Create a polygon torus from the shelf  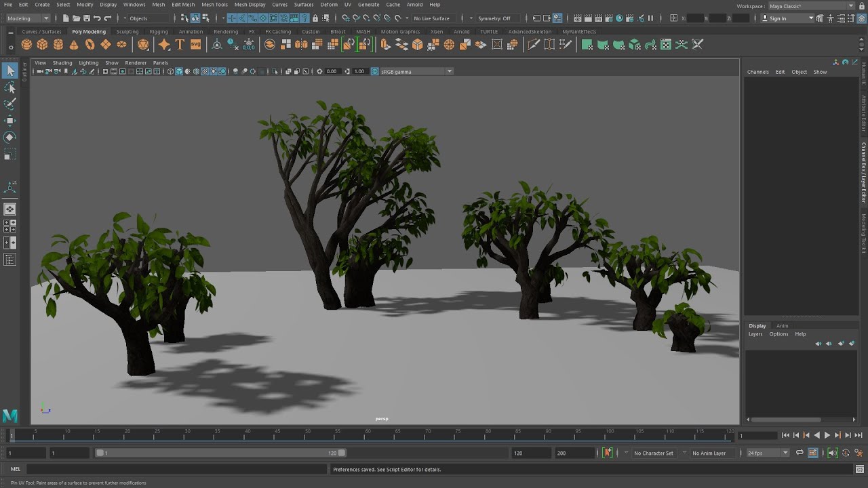(x=90, y=45)
